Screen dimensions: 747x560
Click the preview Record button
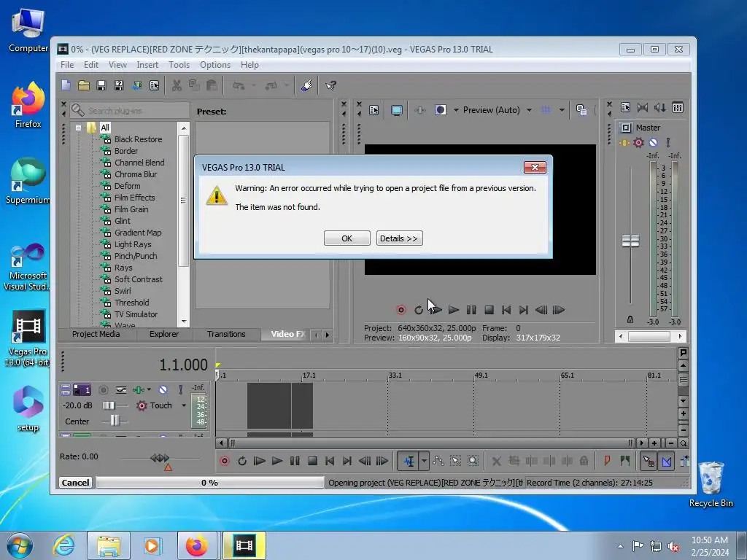[401, 310]
